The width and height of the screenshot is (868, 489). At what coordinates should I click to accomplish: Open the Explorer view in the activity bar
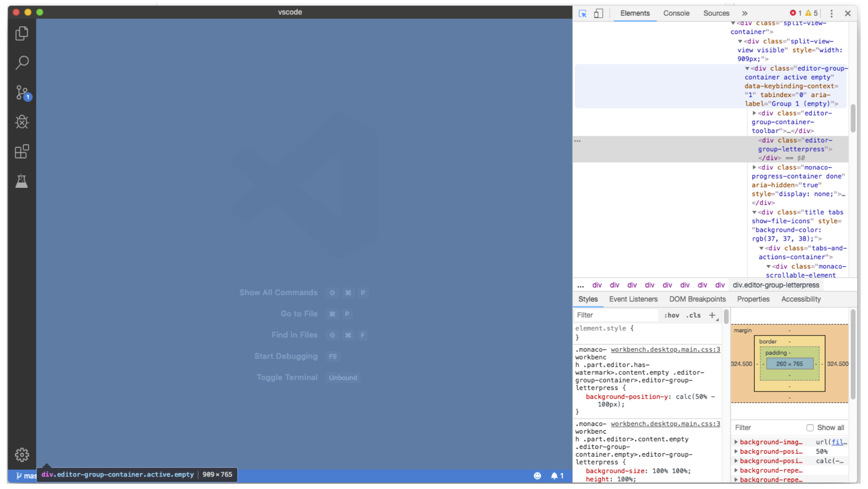[x=22, y=33]
